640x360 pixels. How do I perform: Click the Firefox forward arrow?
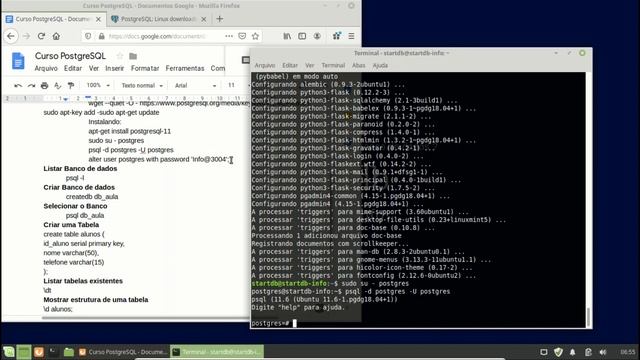pyautogui.click(x=27, y=36)
